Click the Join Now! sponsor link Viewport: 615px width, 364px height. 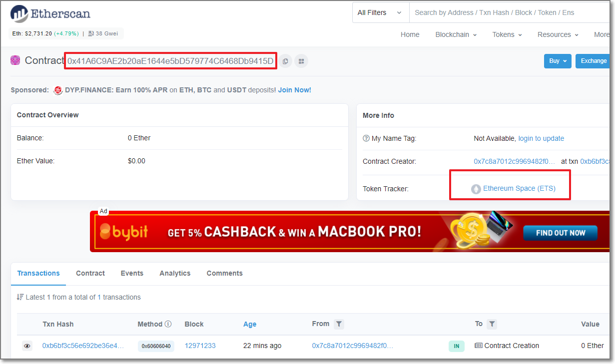coord(295,90)
